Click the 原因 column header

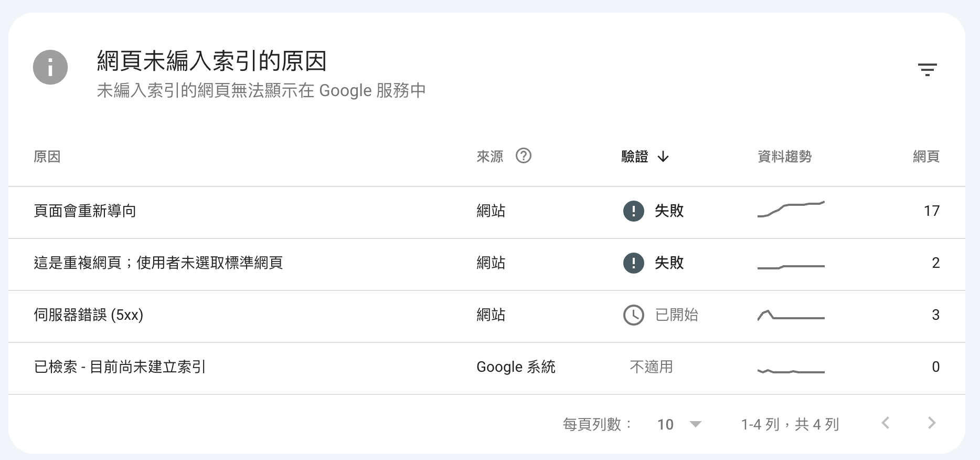[47, 156]
